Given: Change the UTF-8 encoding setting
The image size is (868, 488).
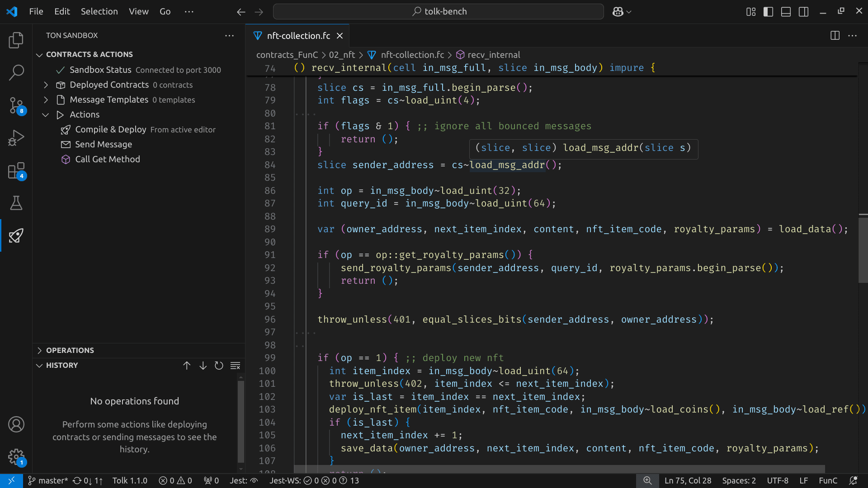Looking at the screenshot, I should tap(778, 481).
